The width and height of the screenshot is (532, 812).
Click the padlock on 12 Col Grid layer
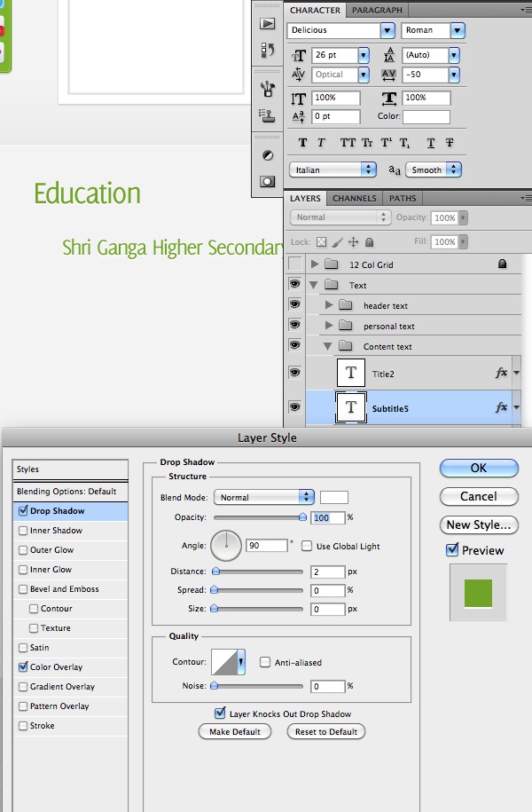click(502, 264)
